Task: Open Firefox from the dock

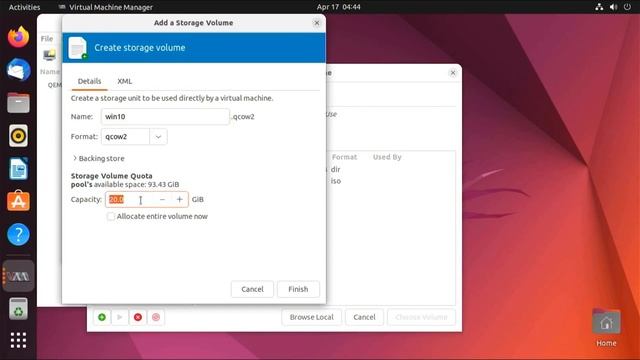Action: click(18, 37)
